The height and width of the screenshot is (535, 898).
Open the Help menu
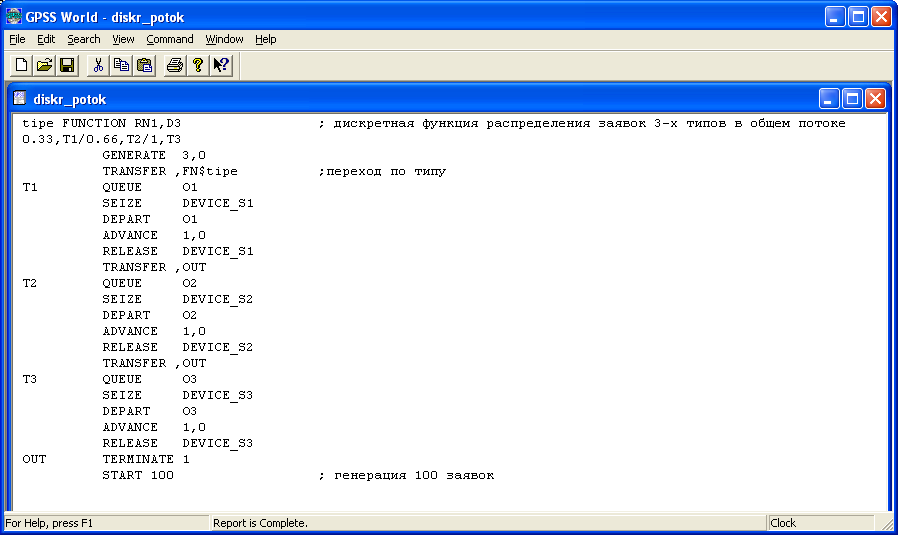pyautogui.click(x=266, y=39)
